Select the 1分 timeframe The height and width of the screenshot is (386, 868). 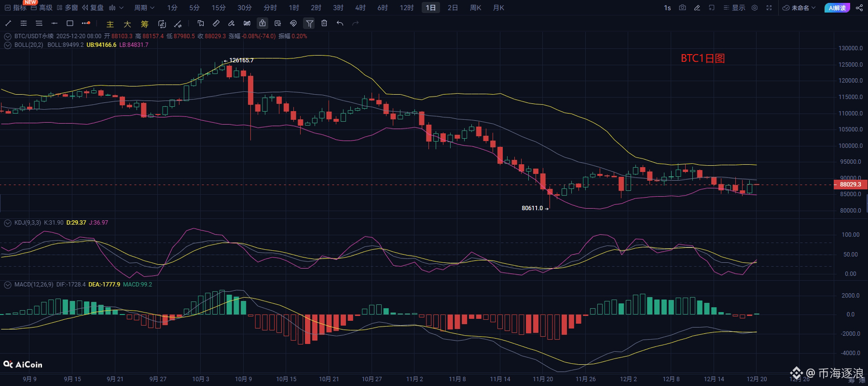pos(172,8)
